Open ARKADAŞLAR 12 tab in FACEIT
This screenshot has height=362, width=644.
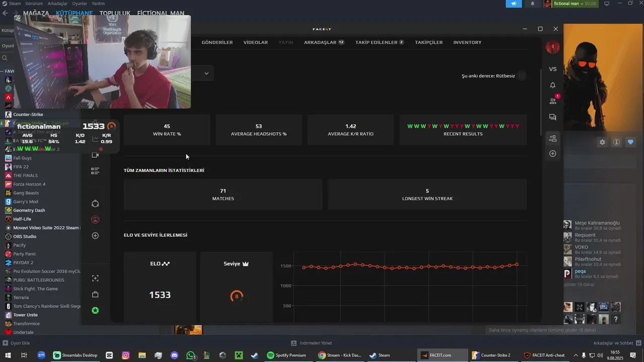tap(324, 42)
